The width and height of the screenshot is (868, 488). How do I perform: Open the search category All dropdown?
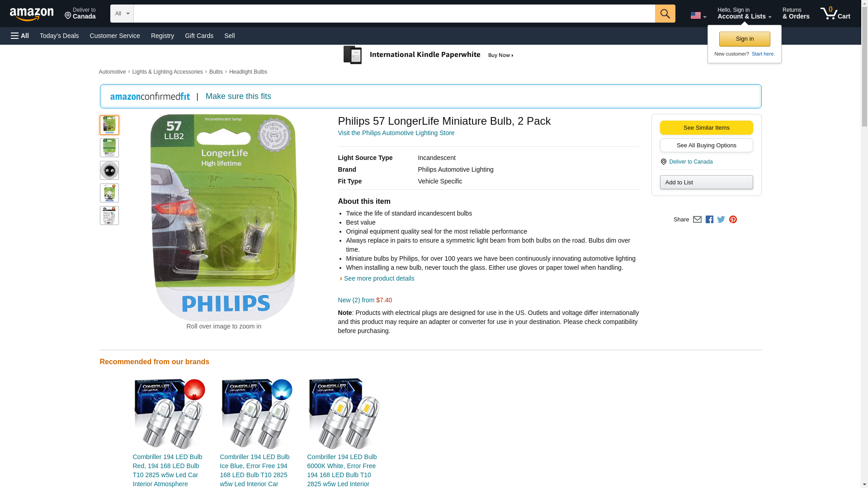(122, 14)
